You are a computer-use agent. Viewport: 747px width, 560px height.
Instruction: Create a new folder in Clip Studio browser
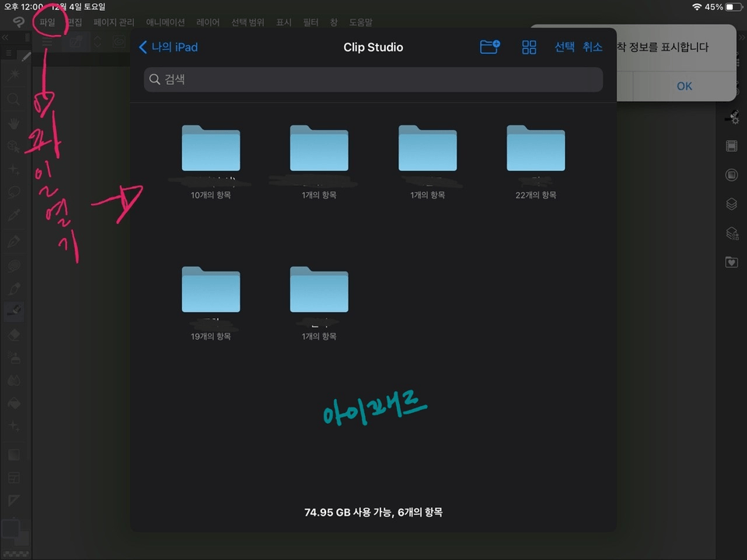click(489, 47)
